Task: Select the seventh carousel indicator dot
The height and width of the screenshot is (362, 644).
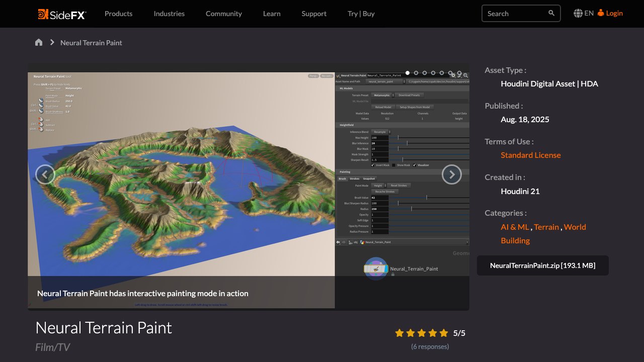Action: pyautogui.click(x=459, y=73)
